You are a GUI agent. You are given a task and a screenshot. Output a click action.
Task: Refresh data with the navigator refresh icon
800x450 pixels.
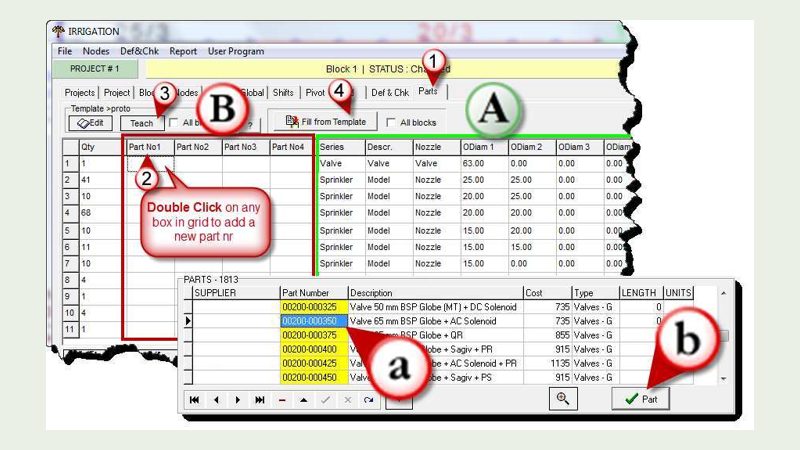(369, 400)
